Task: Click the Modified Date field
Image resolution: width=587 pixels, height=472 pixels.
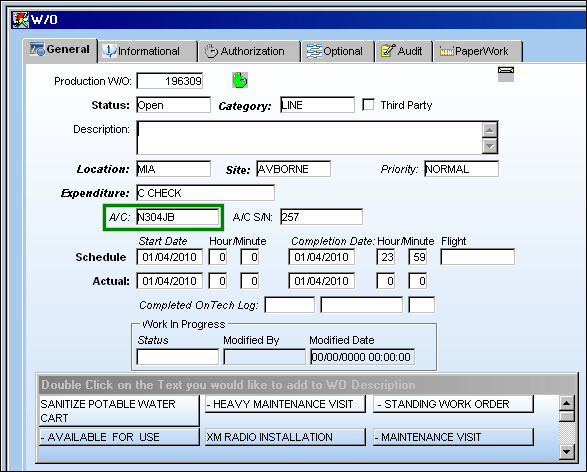Action: point(362,357)
